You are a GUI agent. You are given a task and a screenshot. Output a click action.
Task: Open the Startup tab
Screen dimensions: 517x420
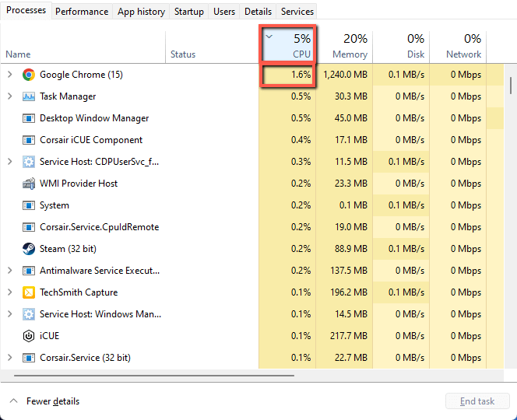(x=189, y=12)
